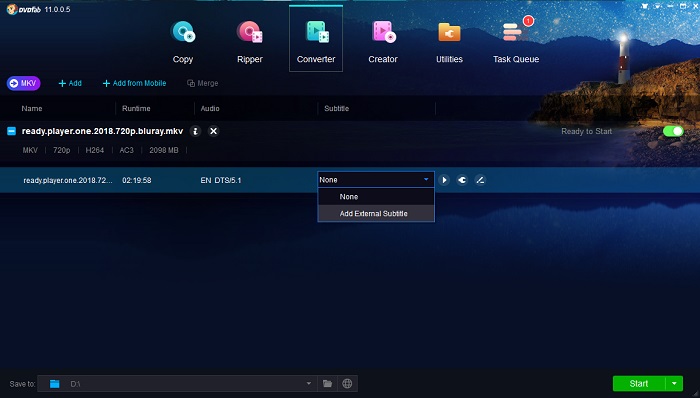This screenshot has height=398, width=700.
Task: Click the Save to path field
Action: tap(177, 384)
